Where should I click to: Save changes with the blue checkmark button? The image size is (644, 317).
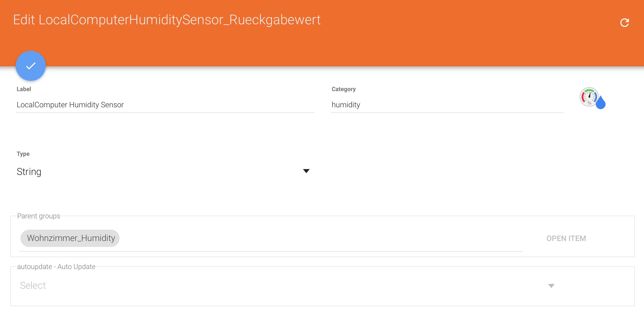click(x=31, y=66)
